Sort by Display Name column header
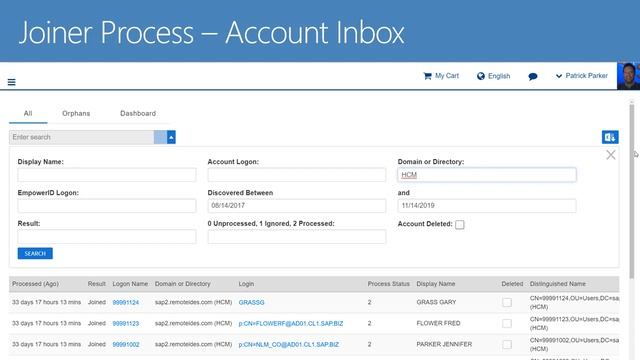Viewport: 640px width, 360px height. tap(436, 284)
